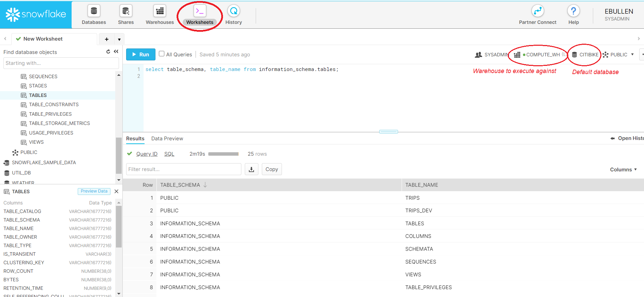This screenshot has height=297, width=644.
Task: Select the USAGE_PRIVILEGES view icon
Action: 24,133
